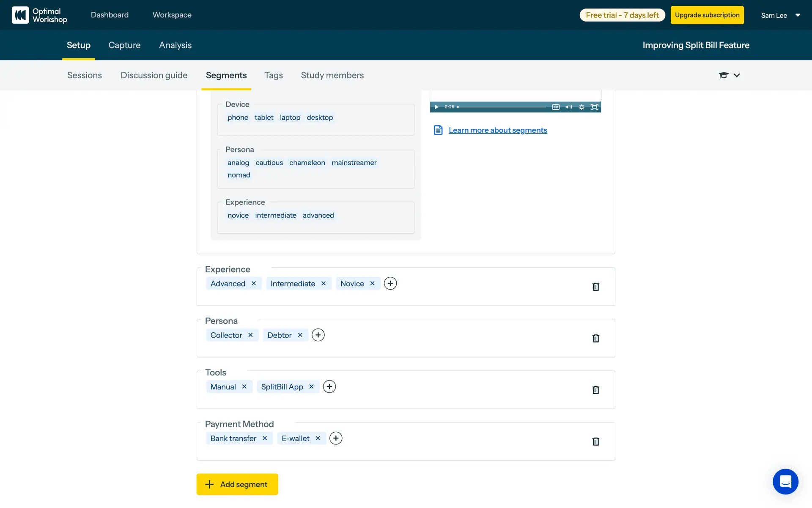Mute the video volume
The image size is (812, 508).
tap(568, 107)
